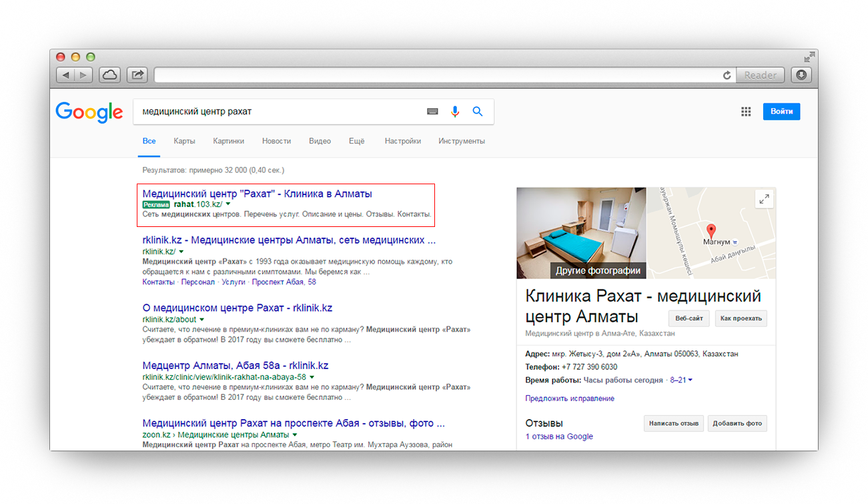Image resolution: width=868 pixels, height=504 pixels.
Task: Click green macOS zoom window button
Action: click(x=91, y=57)
